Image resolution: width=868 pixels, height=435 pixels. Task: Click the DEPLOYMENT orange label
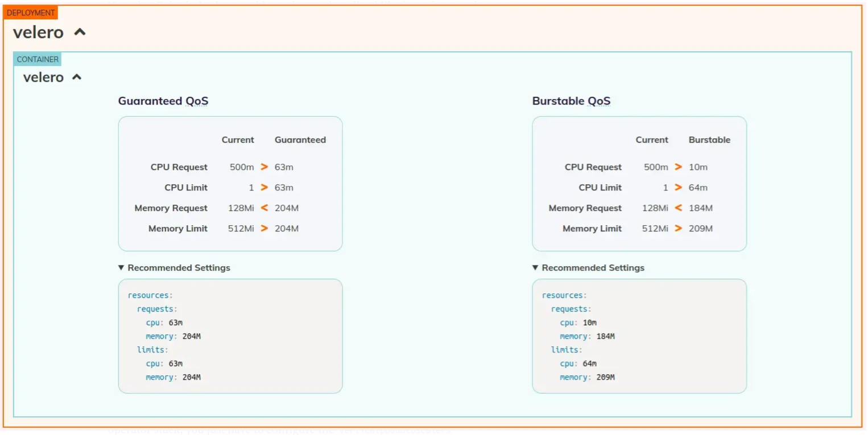pyautogui.click(x=31, y=13)
